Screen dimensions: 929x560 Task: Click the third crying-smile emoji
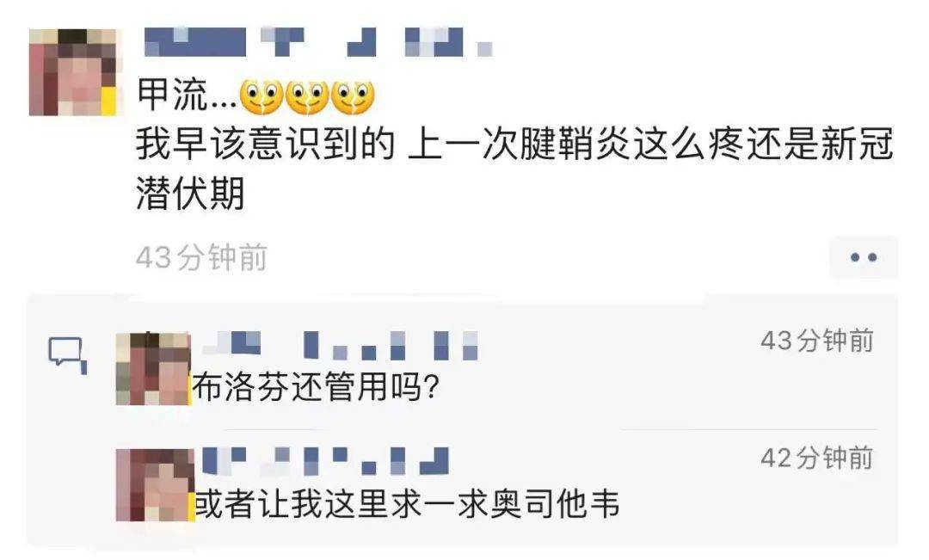pyautogui.click(x=353, y=96)
